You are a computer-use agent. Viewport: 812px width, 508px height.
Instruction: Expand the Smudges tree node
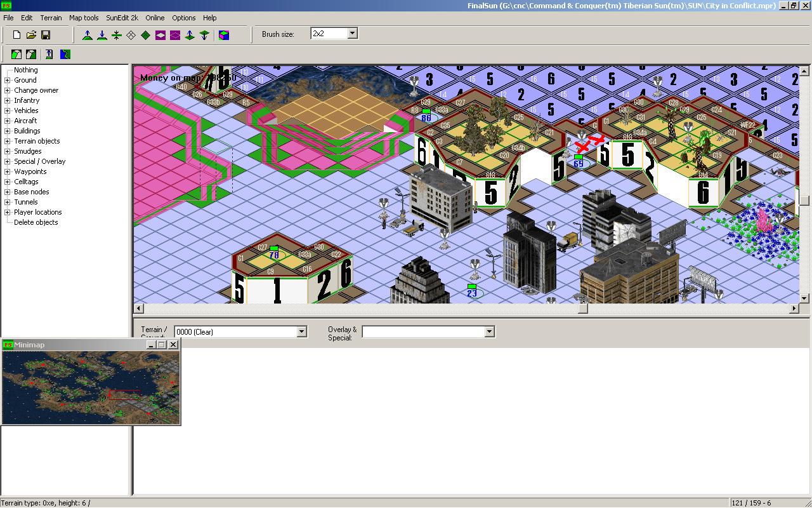(8, 151)
